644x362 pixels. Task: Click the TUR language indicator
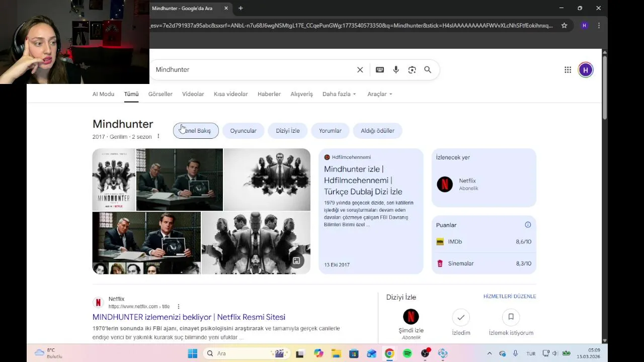(531, 353)
